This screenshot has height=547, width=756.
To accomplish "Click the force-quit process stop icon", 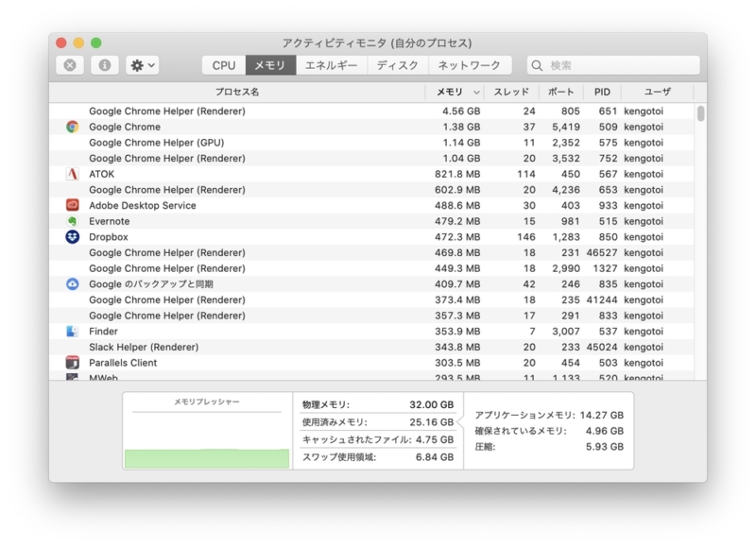I will tap(70, 65).
